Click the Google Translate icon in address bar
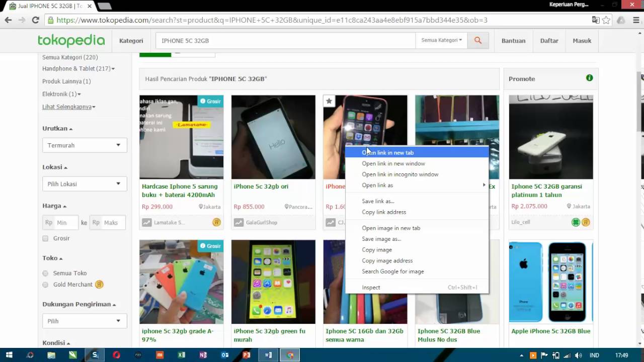The width and height of the screenshot is (644, 362). point(596,20)
